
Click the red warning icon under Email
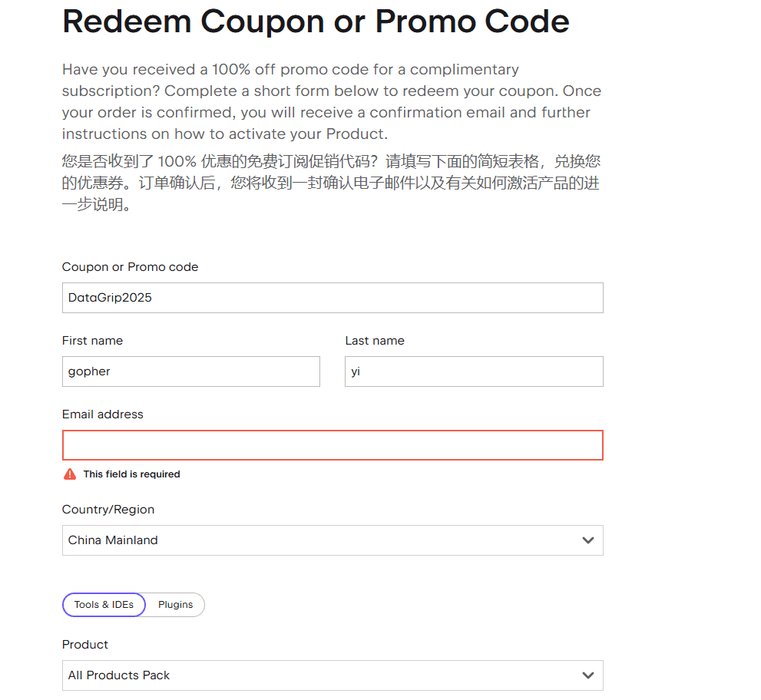(70, 474)
